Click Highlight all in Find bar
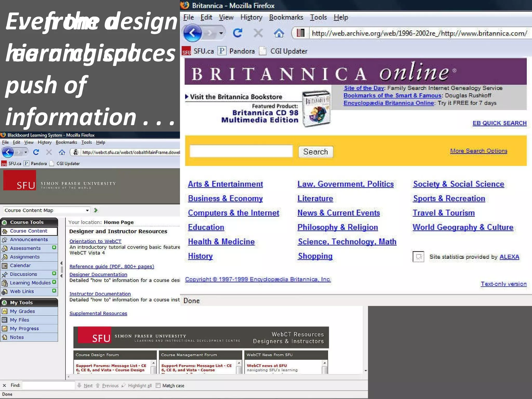 point(137,385)
